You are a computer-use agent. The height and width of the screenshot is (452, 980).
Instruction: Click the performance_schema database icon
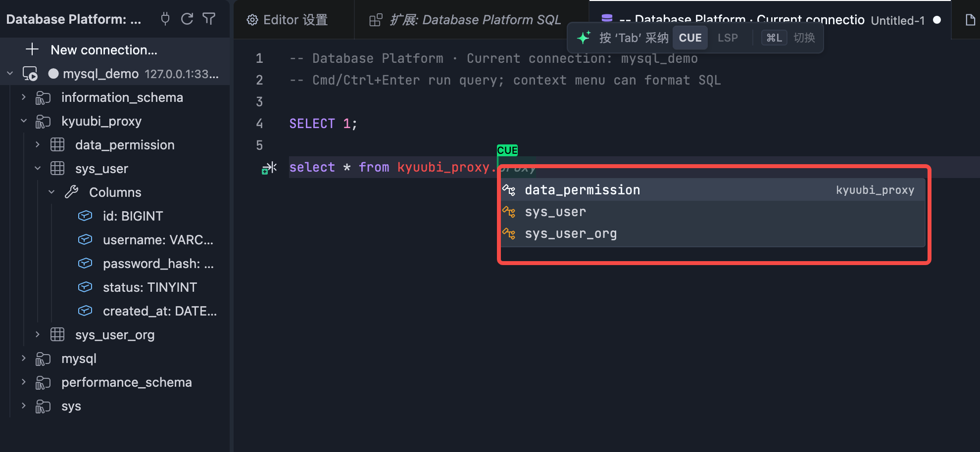[43, 382]
